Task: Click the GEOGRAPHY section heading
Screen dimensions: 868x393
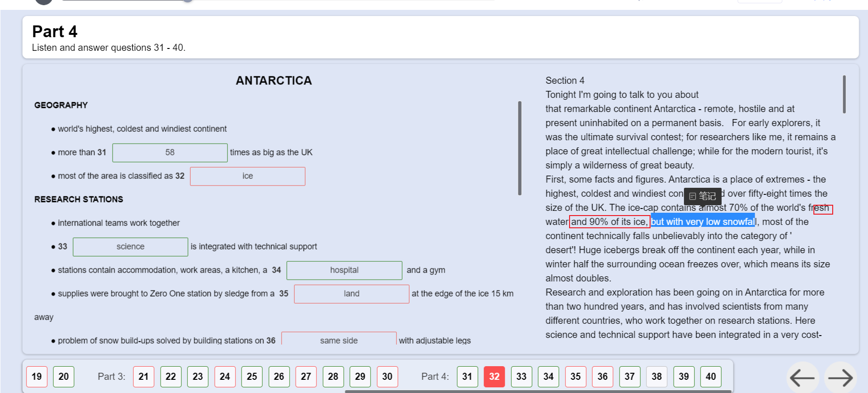Action: tap(61, 105)
